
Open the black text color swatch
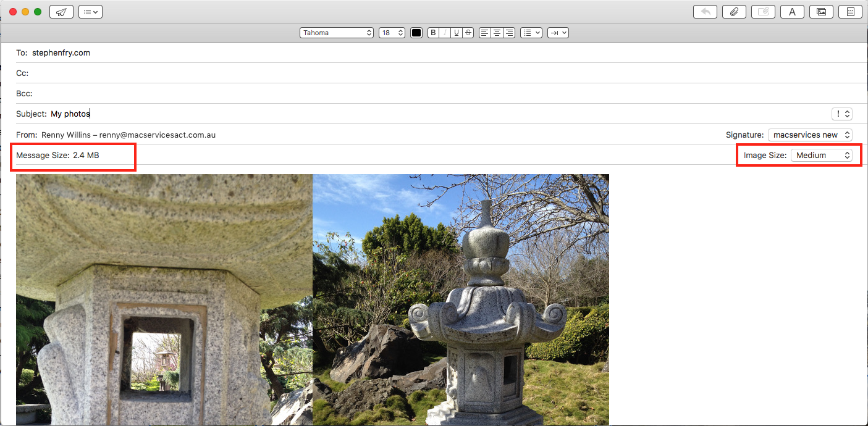click(x=416, y=33)
